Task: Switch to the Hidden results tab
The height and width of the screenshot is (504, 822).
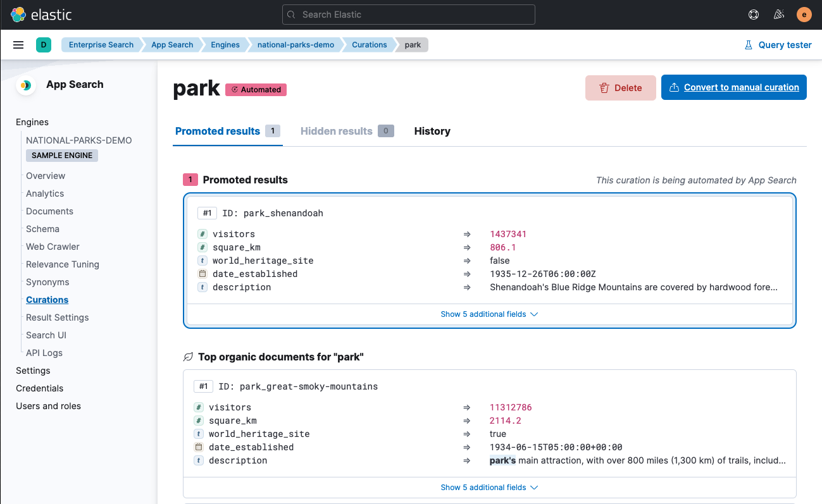Action: (336, 131)
